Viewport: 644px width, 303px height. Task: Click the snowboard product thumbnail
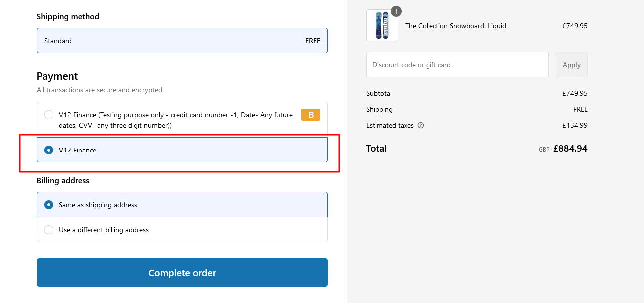[382, 25]
